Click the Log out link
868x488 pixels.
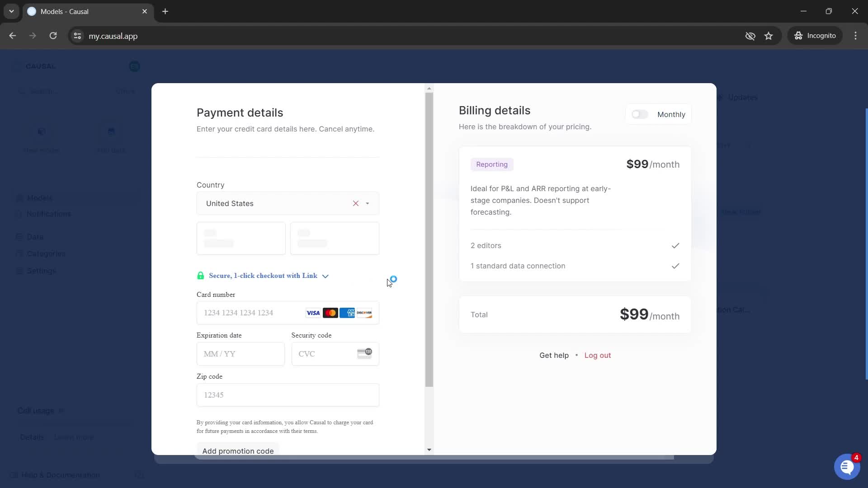pyautogui.click(x=598, y=355)
